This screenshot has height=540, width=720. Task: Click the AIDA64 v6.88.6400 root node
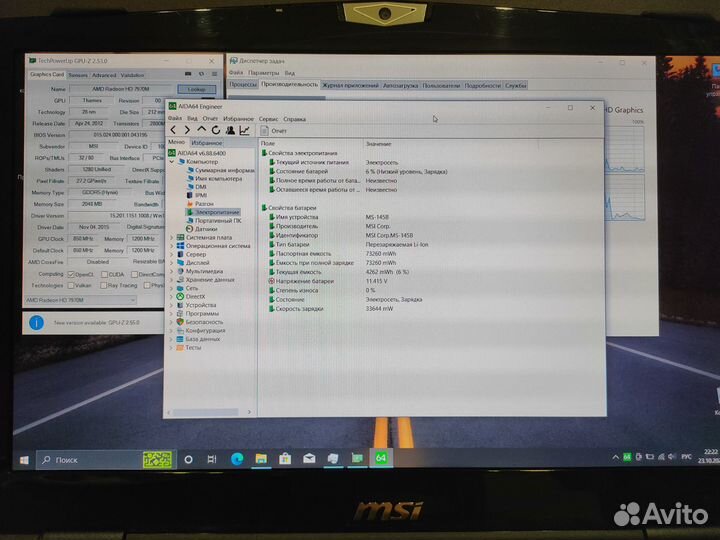coord(197,153)
